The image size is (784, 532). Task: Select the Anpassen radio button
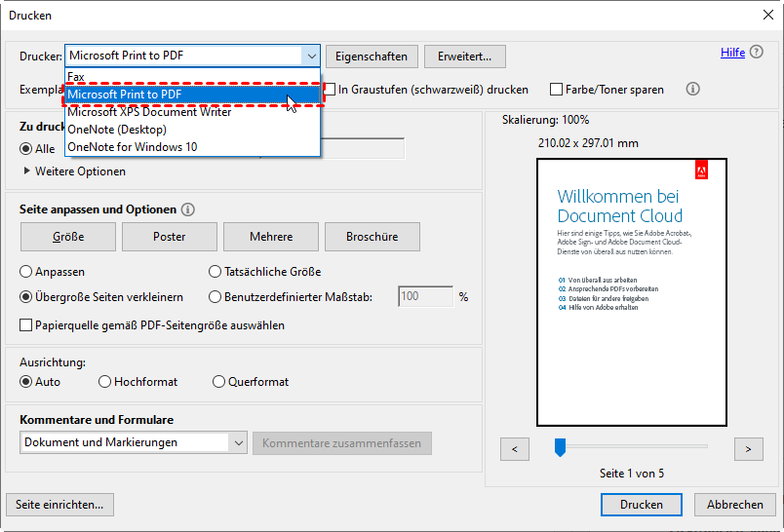point(25,272)
